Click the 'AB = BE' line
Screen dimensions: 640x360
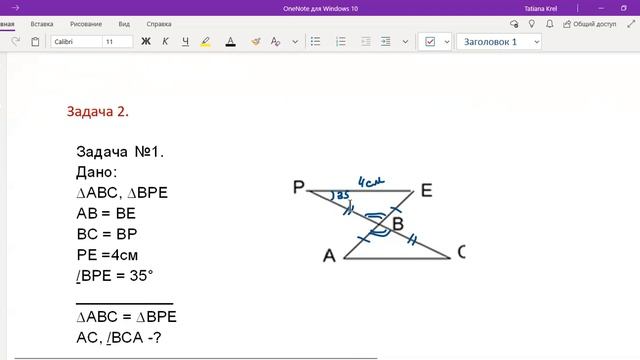click(x=106, y=213)
